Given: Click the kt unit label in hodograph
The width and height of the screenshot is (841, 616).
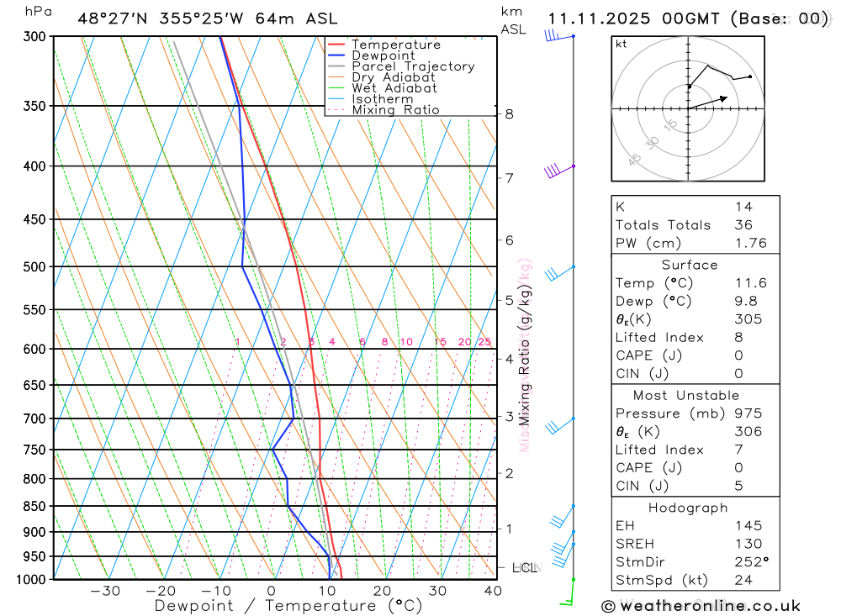Looking at the screenshot, I should coord(621,44).
